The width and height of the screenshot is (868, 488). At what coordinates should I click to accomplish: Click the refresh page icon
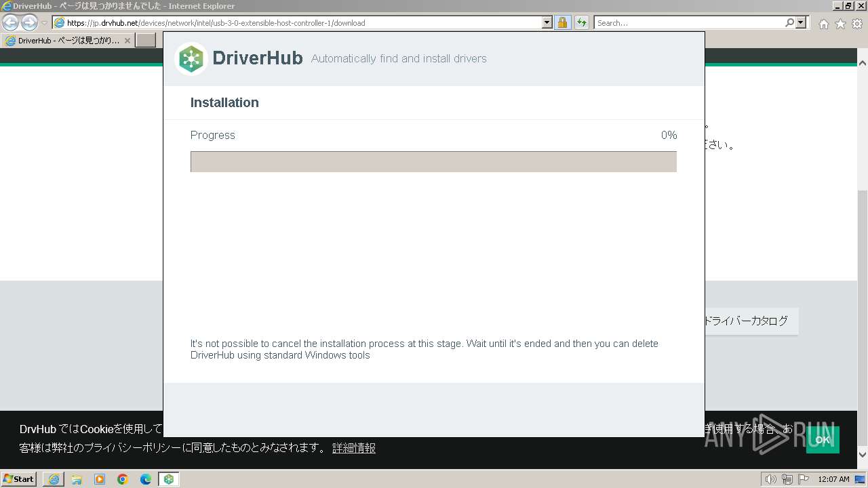(582, 22)
